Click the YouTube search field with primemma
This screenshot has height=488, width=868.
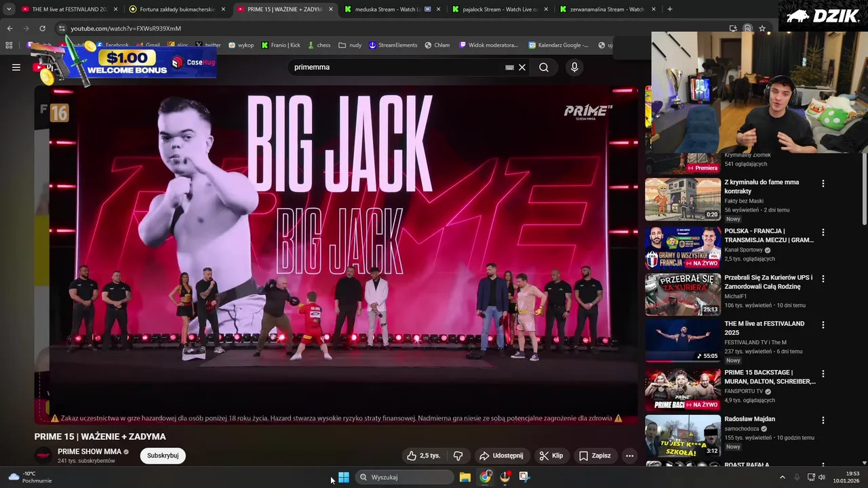(397, 67)
